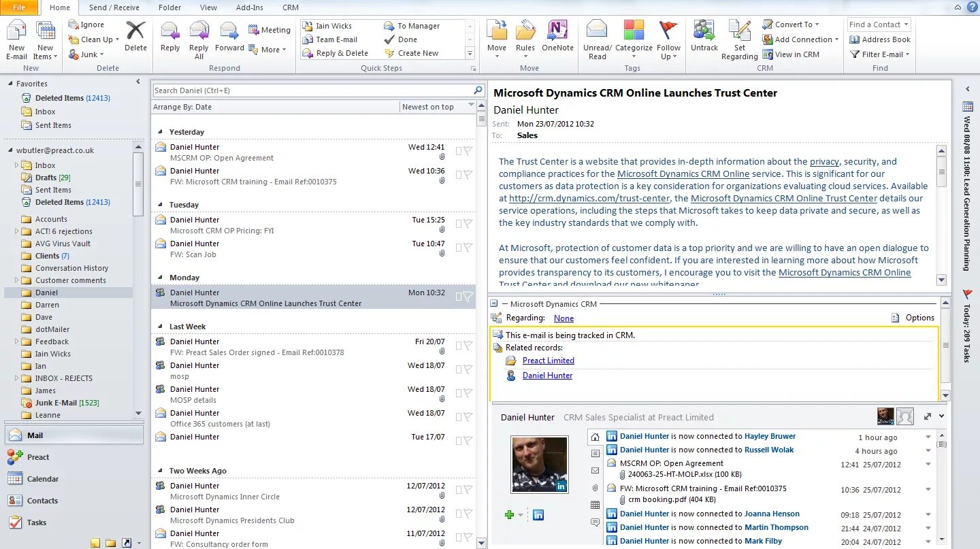Screen dimensions: 980x549
Task: Toggle category box for Microsoft CRM OP Pricing email
Action: coord(459,224)
